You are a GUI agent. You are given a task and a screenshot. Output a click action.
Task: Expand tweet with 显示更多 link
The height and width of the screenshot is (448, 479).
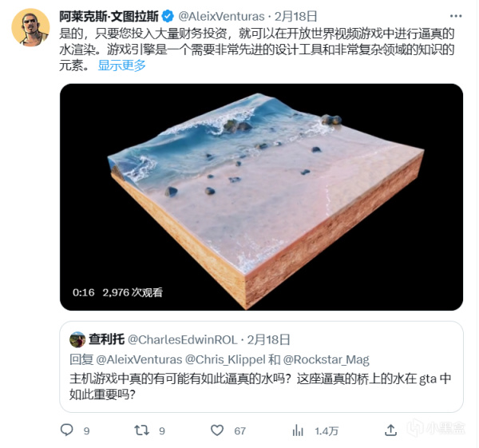point(122,65)
